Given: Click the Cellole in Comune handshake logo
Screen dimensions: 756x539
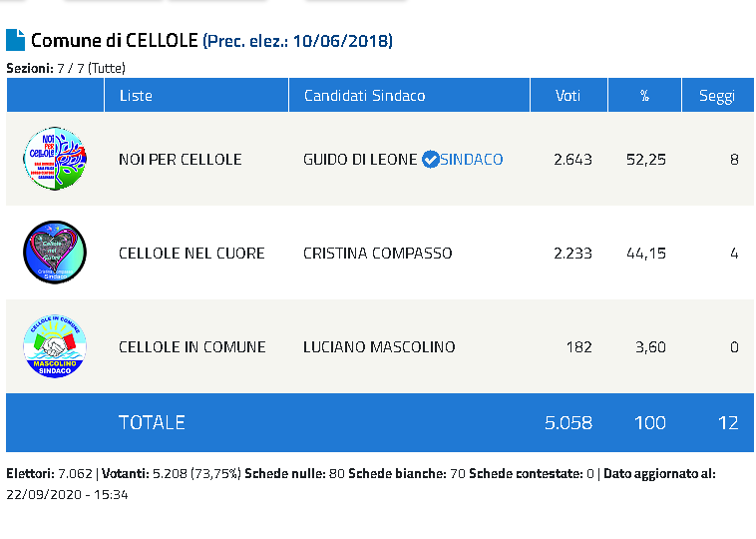Looking at the screenshot, I should pyautogui.click(x=55, y=346).
